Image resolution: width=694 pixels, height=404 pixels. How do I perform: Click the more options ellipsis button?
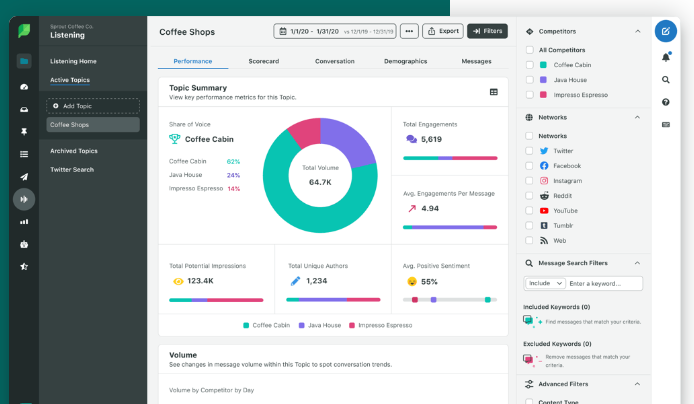pos(409,31)
